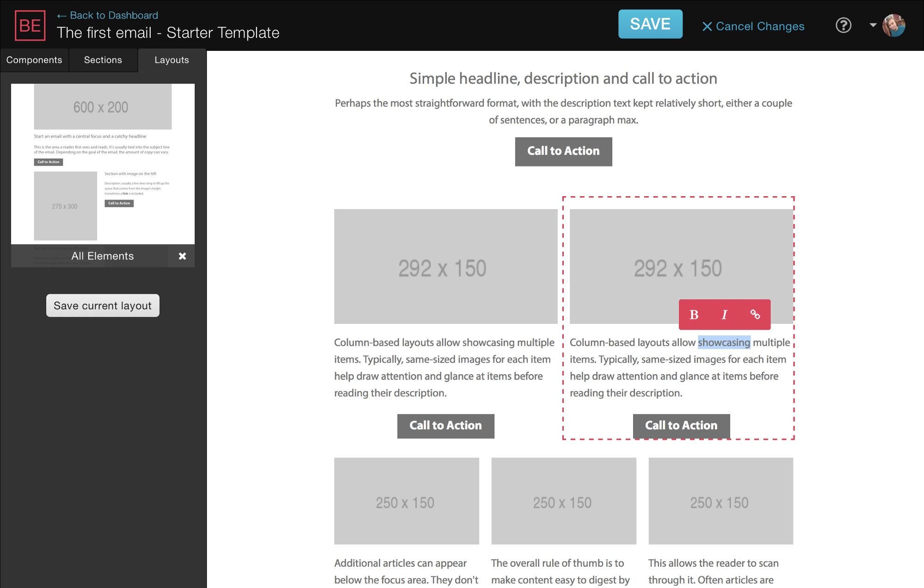Select the middle 250 x 150 image placeholder
924x588 pixels.
click(x=563, y=501)
